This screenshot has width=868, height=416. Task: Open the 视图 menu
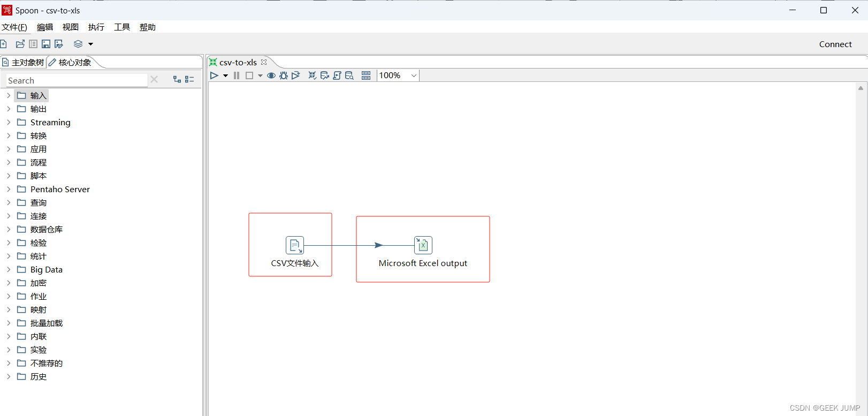point(71,27)
